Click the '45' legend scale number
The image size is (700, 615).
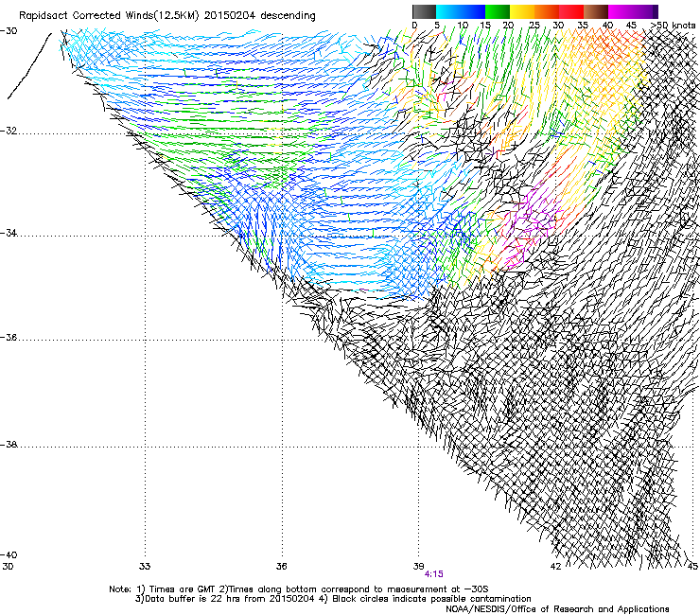(x=631, y=26)
